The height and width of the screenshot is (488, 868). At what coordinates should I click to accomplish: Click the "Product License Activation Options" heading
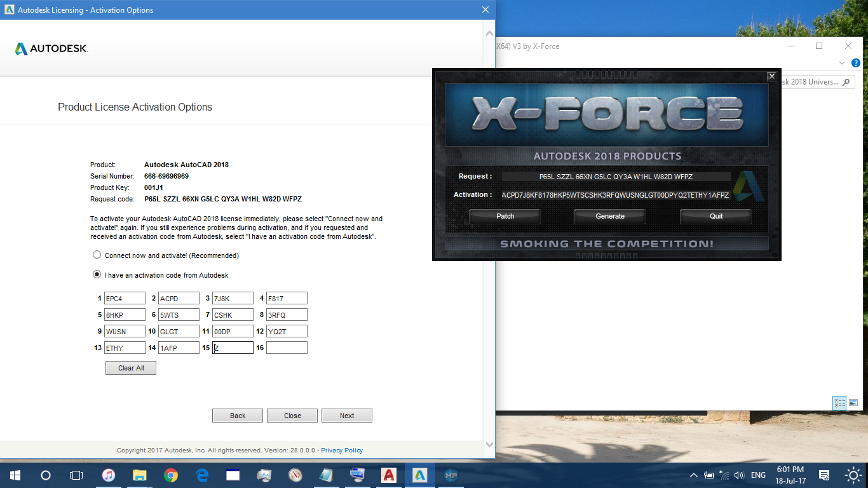[135, 107]
